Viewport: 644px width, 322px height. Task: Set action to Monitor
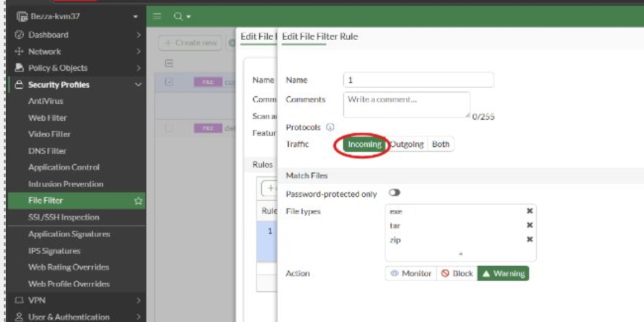410,273
